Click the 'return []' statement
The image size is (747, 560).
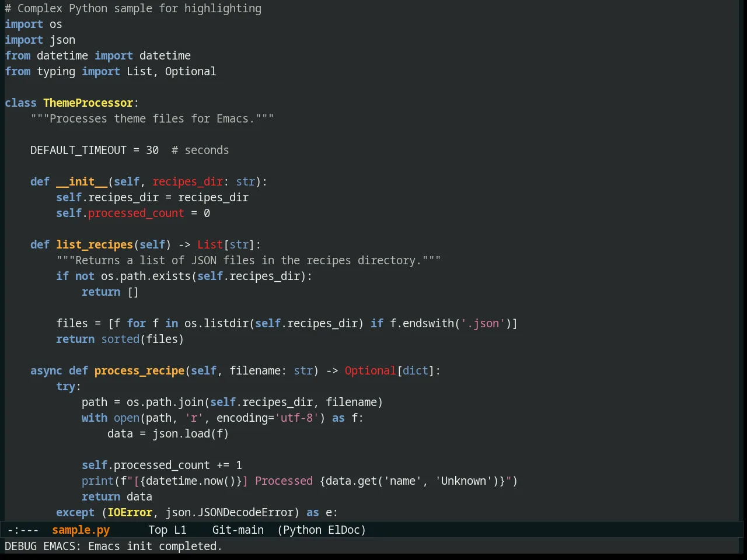pos(110,292)
